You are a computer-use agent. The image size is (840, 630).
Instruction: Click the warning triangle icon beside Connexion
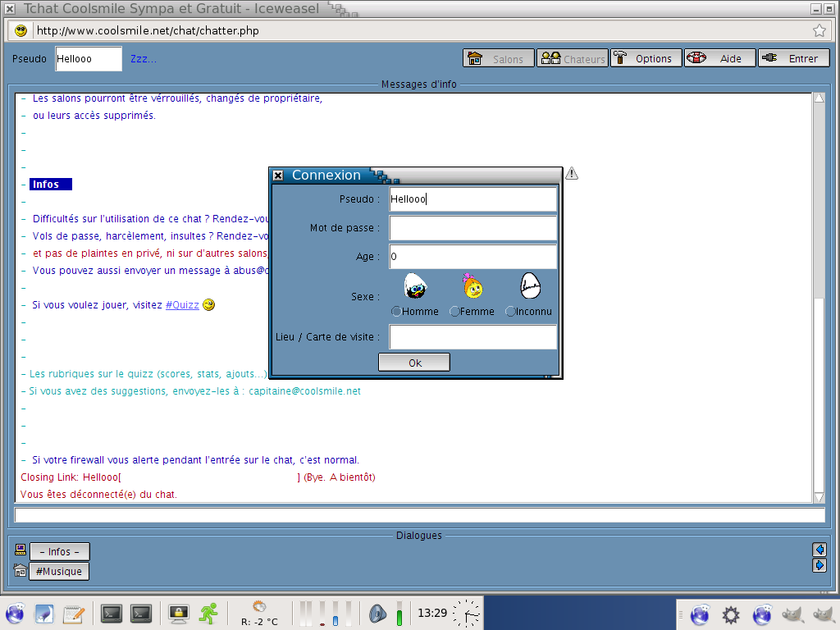tap(572, 174)
